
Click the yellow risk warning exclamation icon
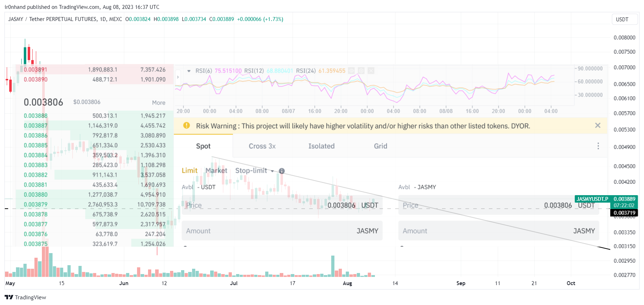point(186,125)
